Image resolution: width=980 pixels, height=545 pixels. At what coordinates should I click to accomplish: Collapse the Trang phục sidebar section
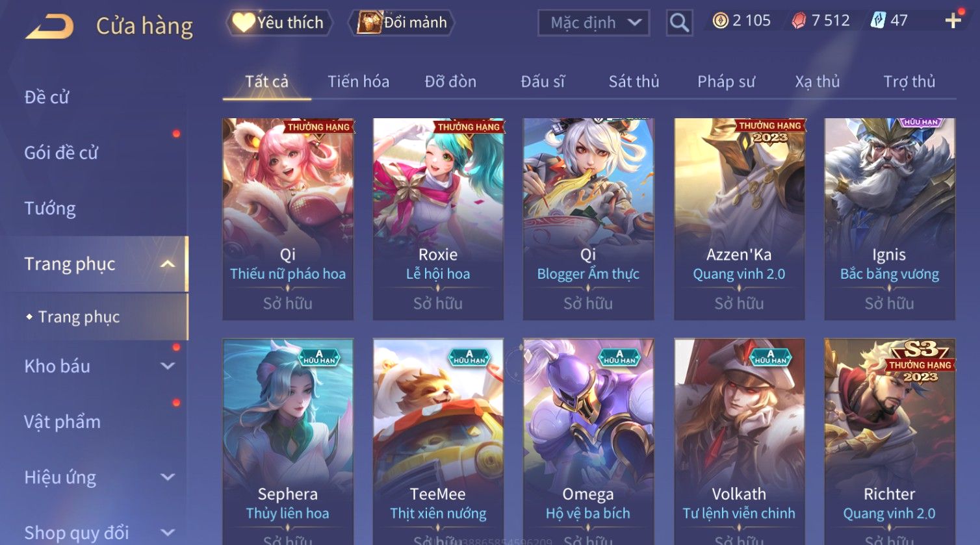(168, 264)
